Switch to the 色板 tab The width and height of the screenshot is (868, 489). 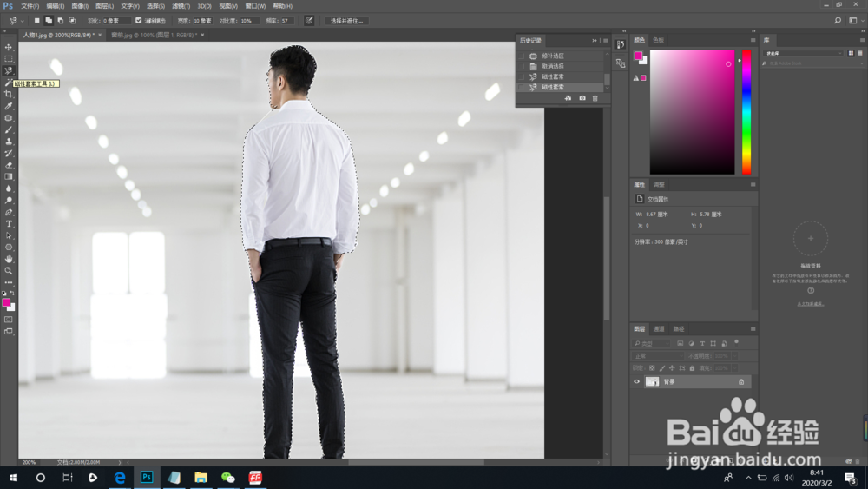658,40
